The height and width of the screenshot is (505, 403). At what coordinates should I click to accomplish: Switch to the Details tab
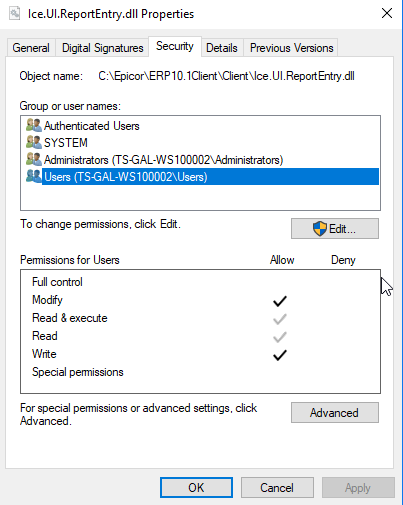tap(222, 48)
